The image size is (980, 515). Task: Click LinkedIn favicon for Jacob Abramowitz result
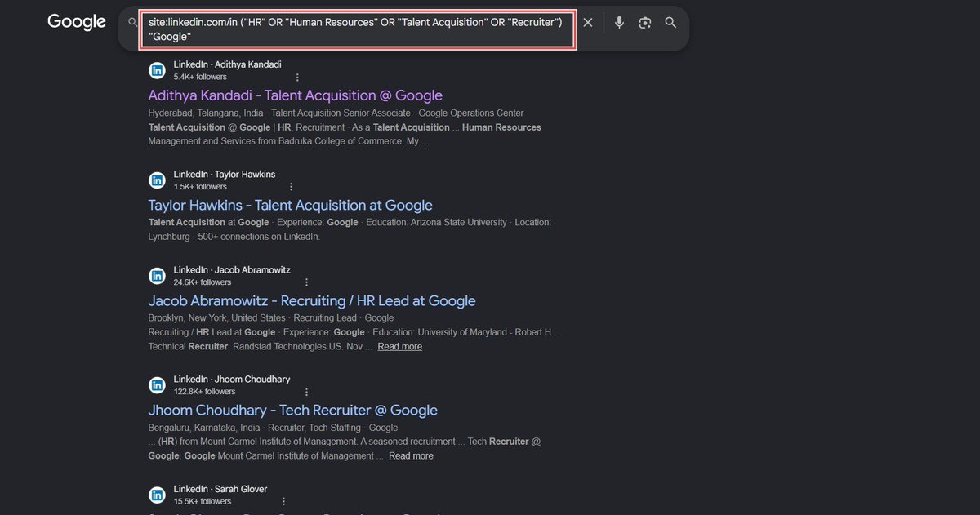click(x=157, y=276)
